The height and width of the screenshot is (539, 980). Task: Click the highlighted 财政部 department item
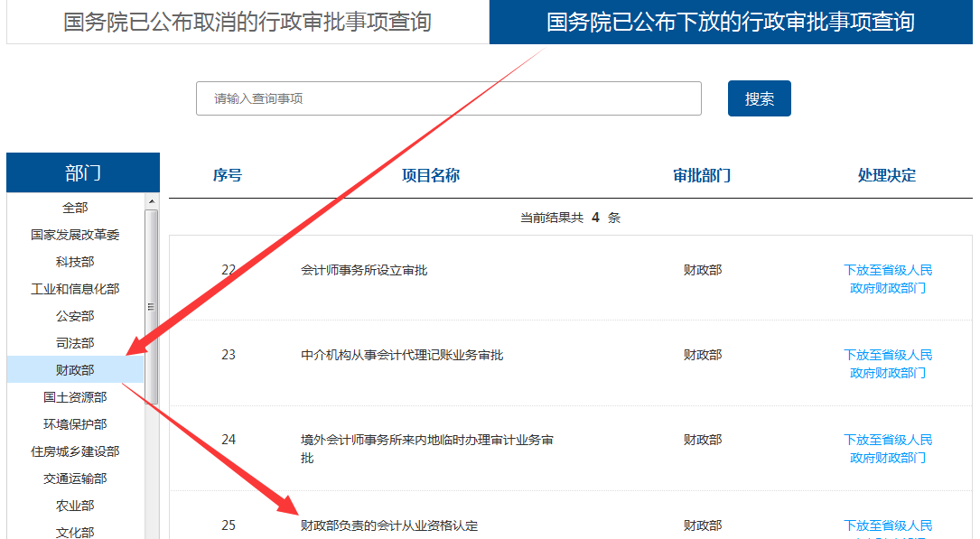75,370
